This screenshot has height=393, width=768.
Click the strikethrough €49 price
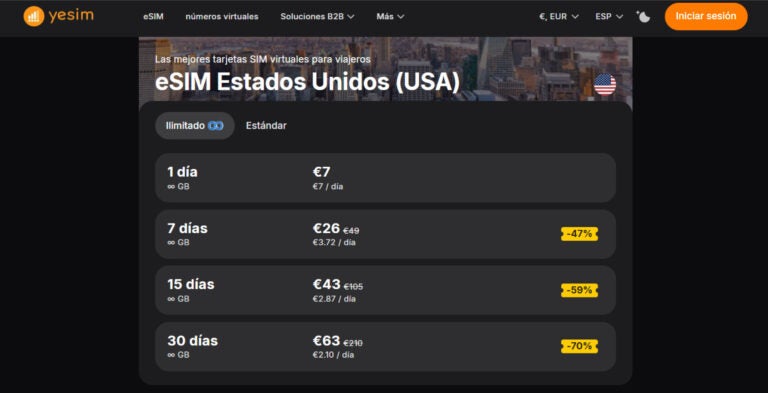[x=351, y=231]
